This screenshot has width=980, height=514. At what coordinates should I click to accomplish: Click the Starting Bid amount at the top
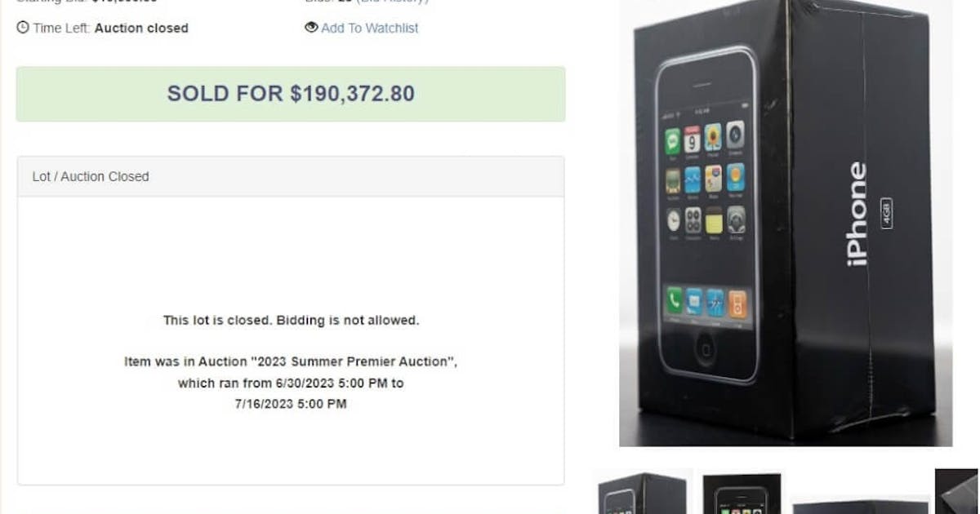click(124, 2)
